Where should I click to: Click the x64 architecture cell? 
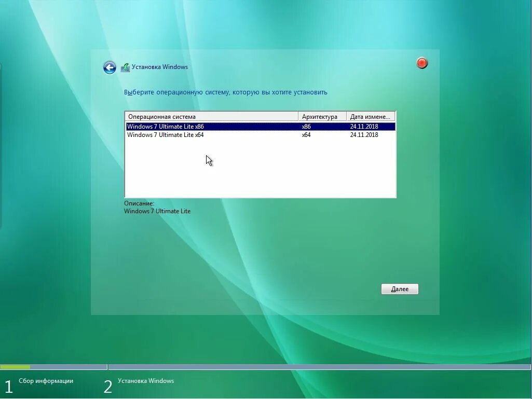(x=306, y=135)
